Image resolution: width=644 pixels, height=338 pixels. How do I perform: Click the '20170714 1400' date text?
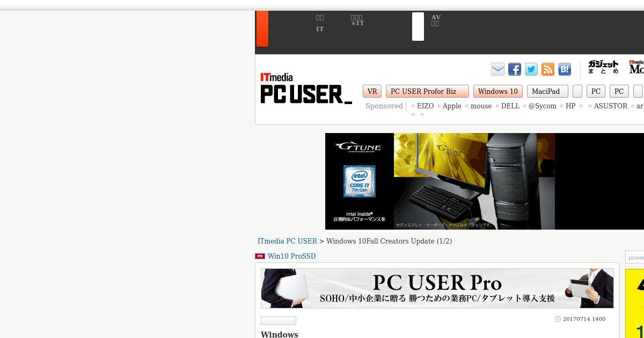(584, 319)
